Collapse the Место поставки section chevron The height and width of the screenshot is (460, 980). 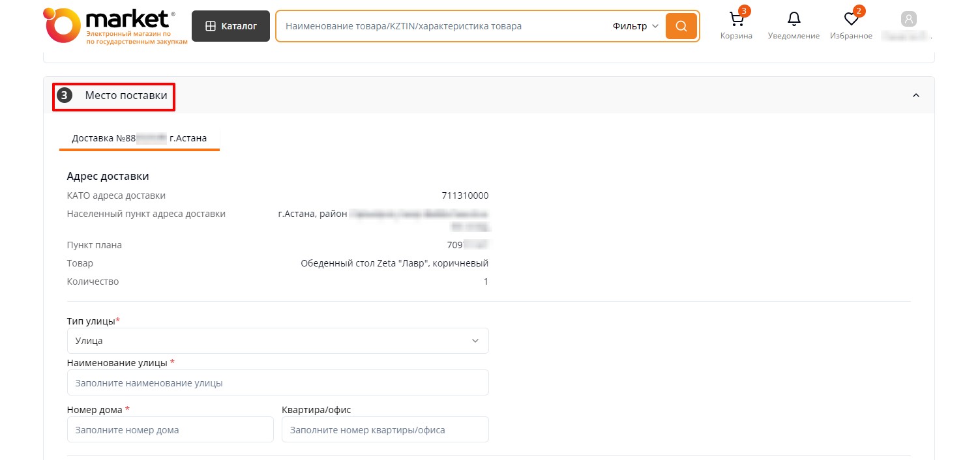click(x=915, y=96)
